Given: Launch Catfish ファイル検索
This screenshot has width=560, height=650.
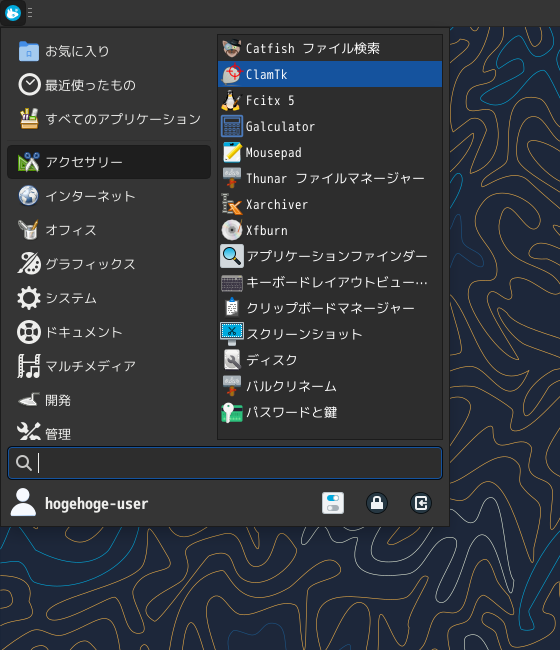Looking at the screenshot, I should tap(330, 49).
